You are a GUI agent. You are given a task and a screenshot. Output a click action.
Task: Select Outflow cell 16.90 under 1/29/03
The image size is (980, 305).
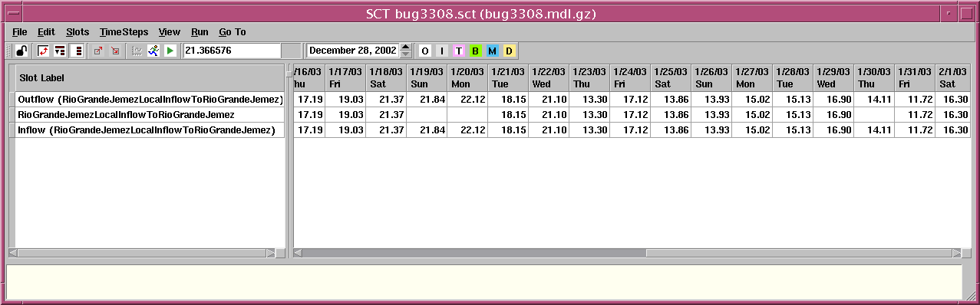[833, 100]
